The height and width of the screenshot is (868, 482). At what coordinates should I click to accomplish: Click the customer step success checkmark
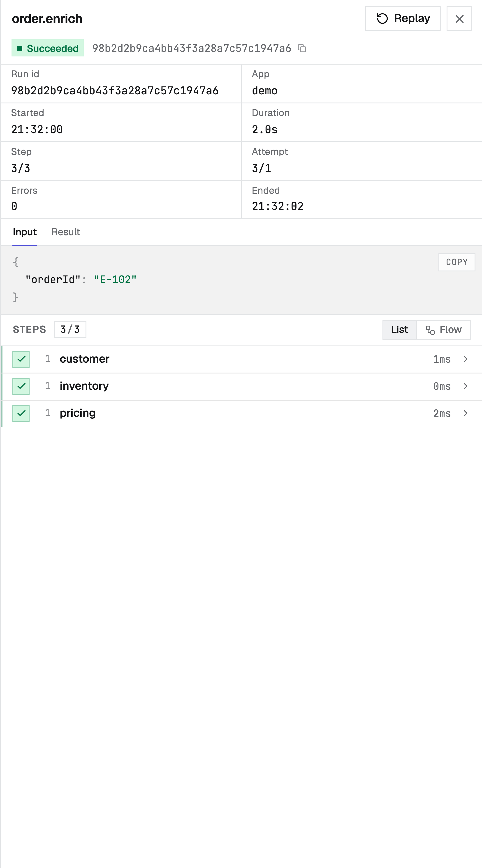point(21,359)
